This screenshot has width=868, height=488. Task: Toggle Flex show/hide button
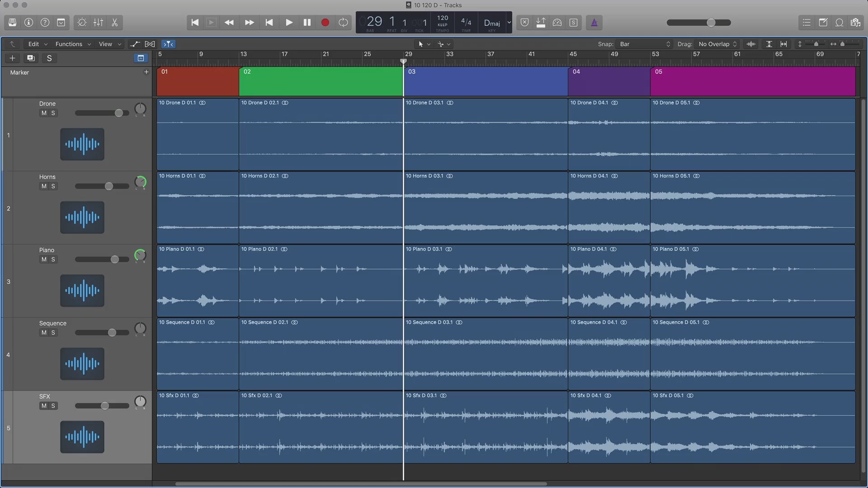[x=150, y=44]
